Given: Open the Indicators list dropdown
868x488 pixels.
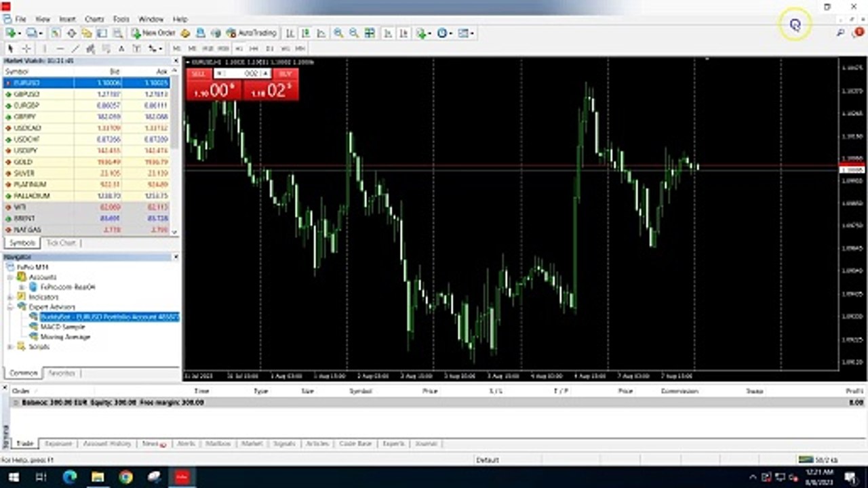Looking at the screenshot, I should [425, 33].
